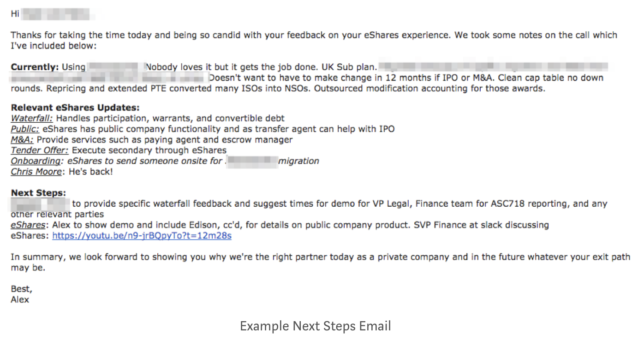Click the Example Next Steps Email caption

click(x=315, y=326)
